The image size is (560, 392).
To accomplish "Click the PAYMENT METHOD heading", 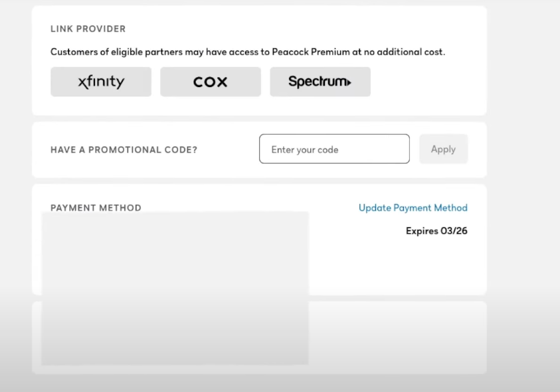I will click(x=96, y=207).
